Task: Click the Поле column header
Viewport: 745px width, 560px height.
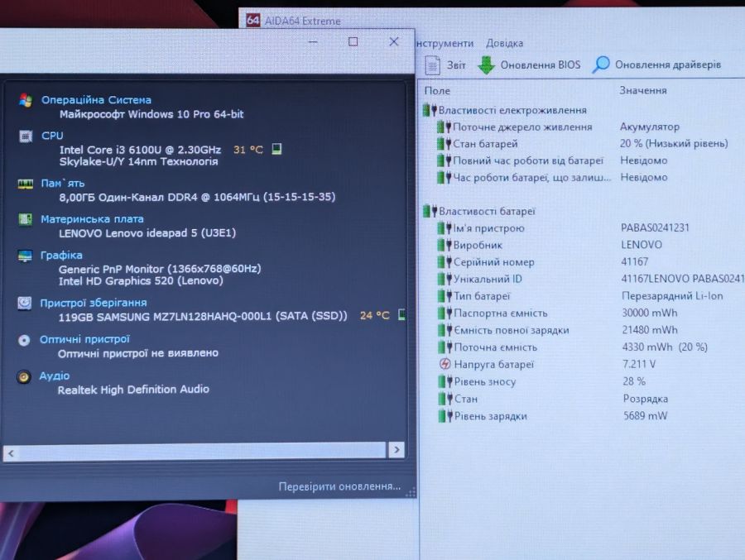Action: [x=437, y=91]
